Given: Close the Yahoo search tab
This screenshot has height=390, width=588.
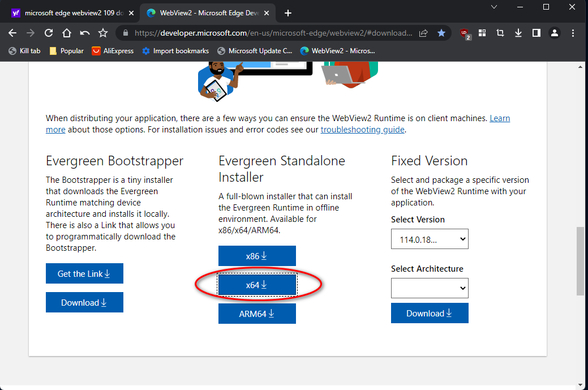Looking at the screenshot, I should [x=131, y=13].
